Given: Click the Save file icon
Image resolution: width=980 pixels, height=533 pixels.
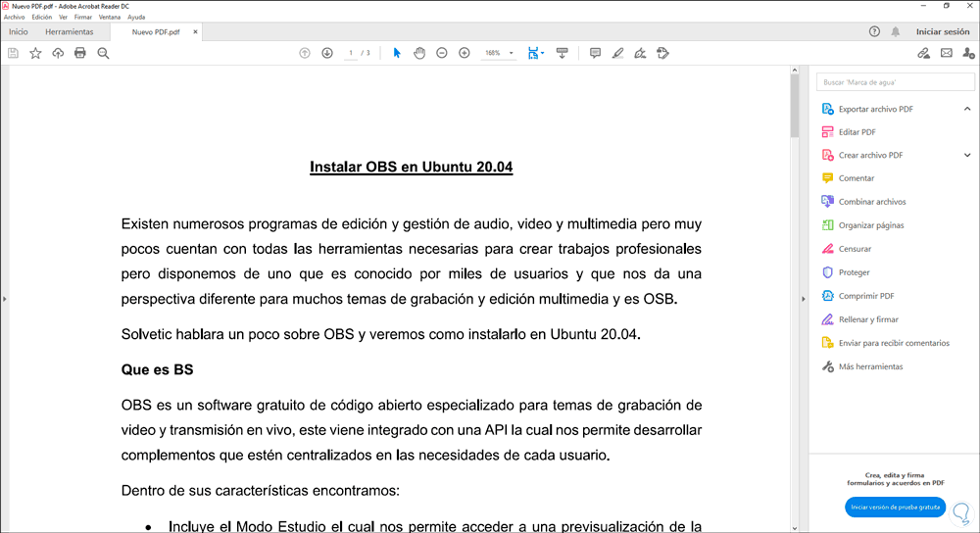Looking at the screenshot, I should (13, 53).
